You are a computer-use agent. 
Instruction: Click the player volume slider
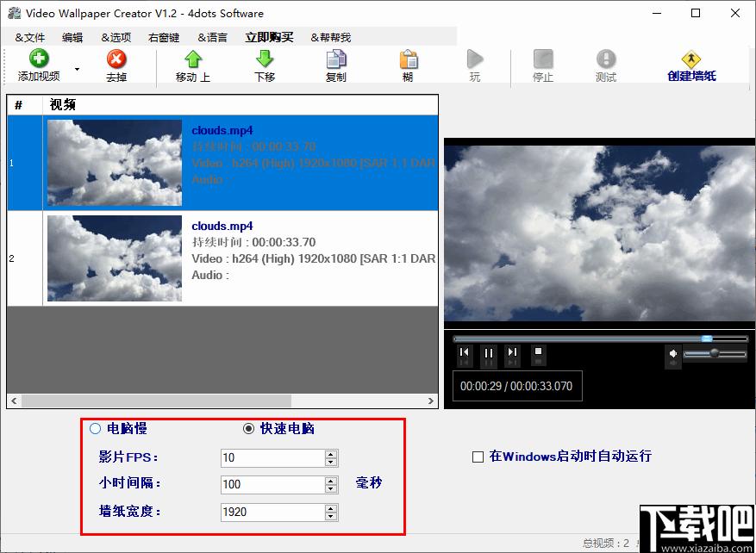[x=715, y=353]
